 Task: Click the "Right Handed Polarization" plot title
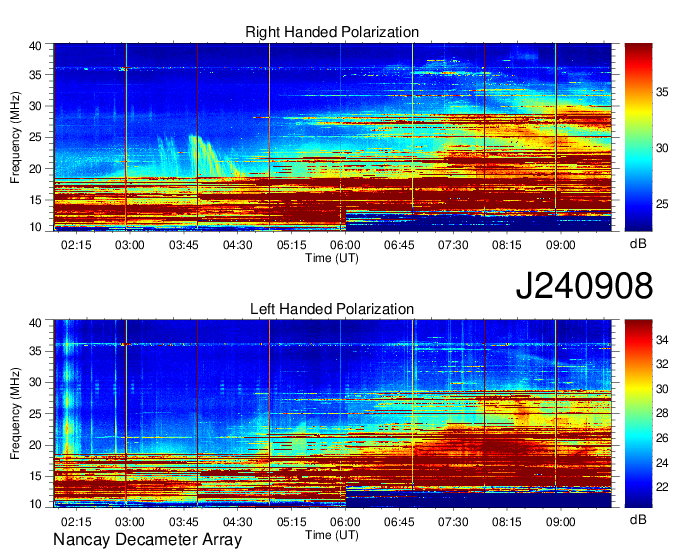coord(332,32)
